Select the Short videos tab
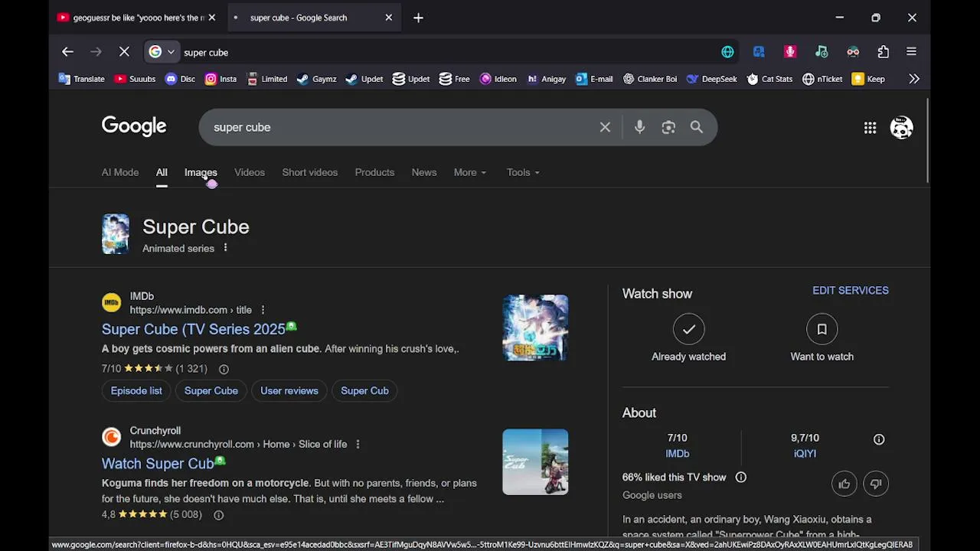The width and height of the screenshot is (980, 551). (310, 172)
